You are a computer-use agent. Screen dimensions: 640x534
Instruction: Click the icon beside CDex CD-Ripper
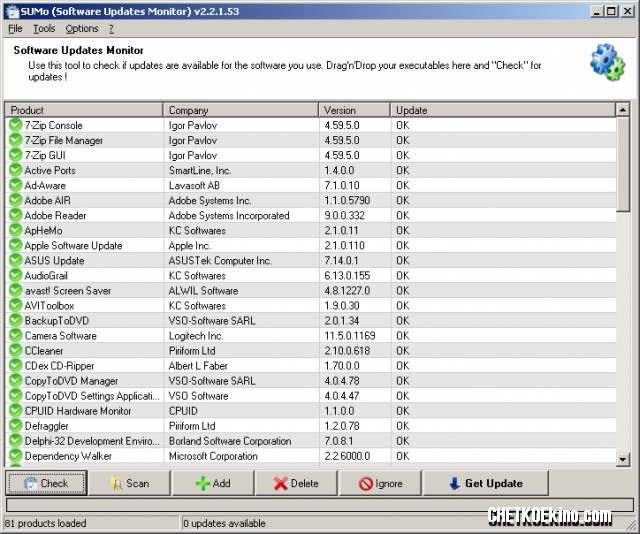point(16,365)
